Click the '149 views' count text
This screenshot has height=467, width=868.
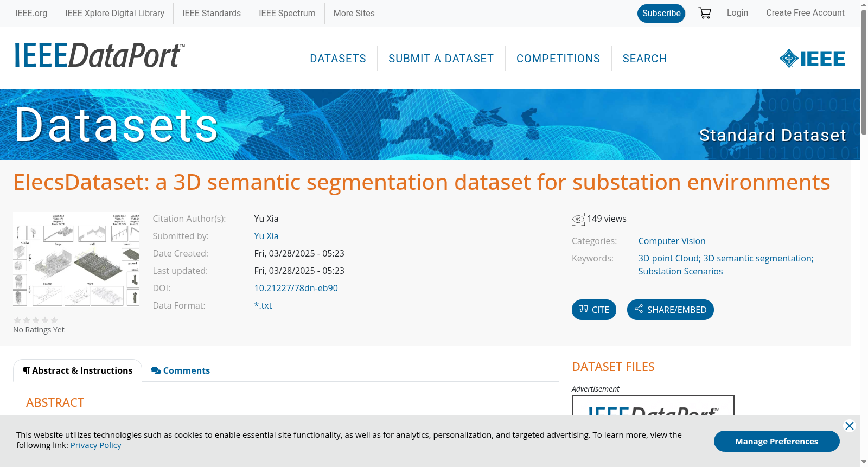(607, 219)
